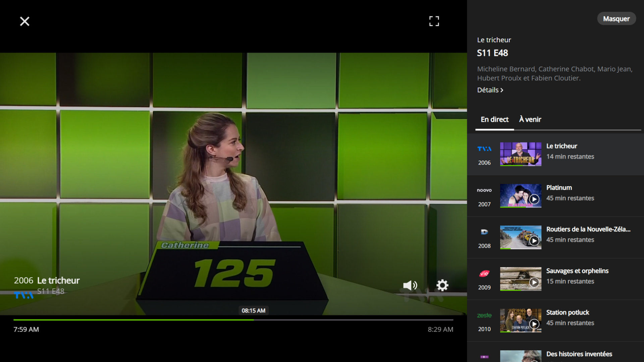Image resolution: width=644 pixels, height=362 pixels.
Task: Click channel number 2007
Action: 484,204
